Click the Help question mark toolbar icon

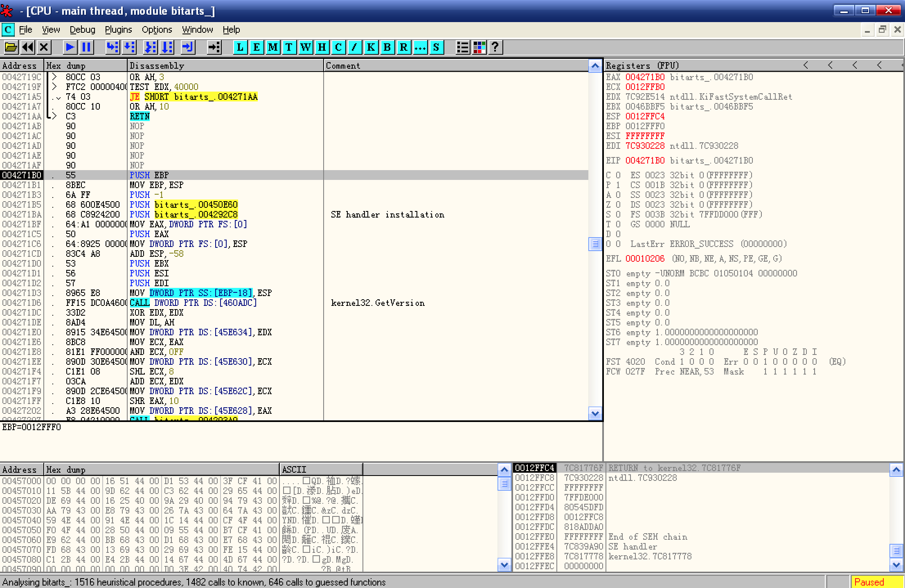coord(495,47)
